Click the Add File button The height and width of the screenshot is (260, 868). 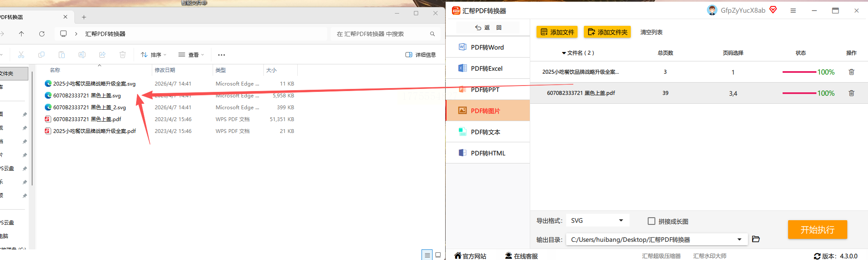tap(557, 32)
